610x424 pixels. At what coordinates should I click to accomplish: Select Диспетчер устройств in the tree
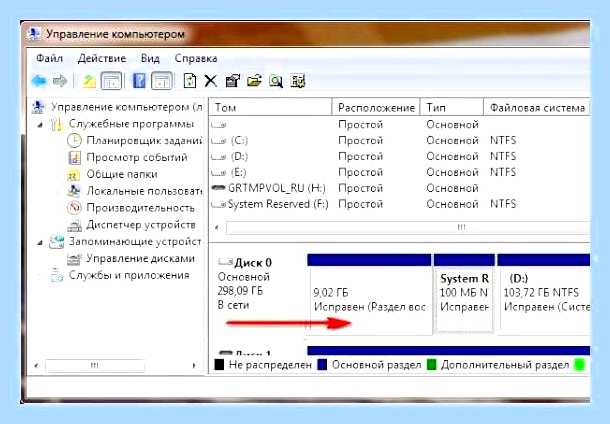click(x=140, y=225)
